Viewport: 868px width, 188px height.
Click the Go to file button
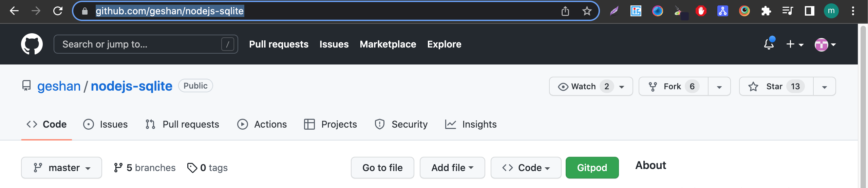[382, 168]
